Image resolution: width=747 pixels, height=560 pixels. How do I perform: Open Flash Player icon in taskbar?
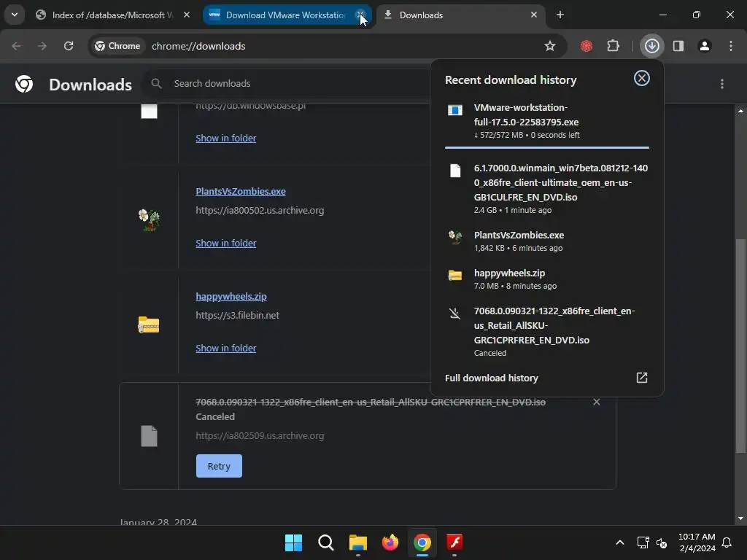click(454, 542)
